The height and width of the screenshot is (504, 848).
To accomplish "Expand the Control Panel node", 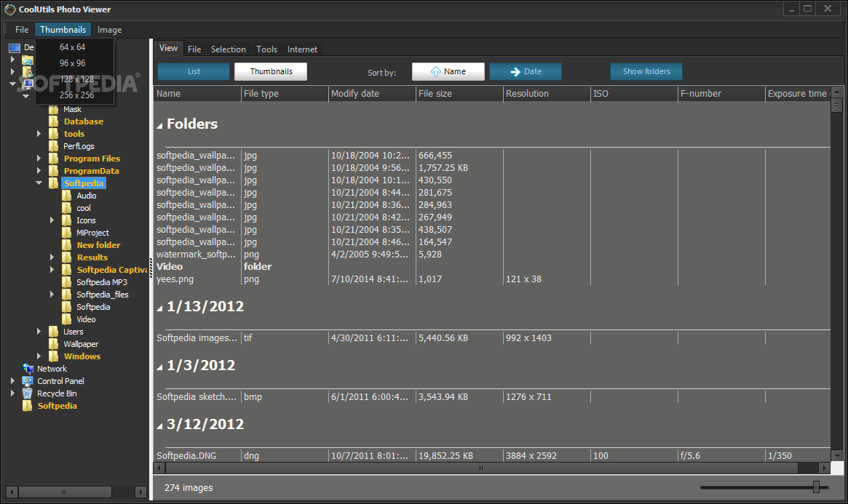I will 12,381.
